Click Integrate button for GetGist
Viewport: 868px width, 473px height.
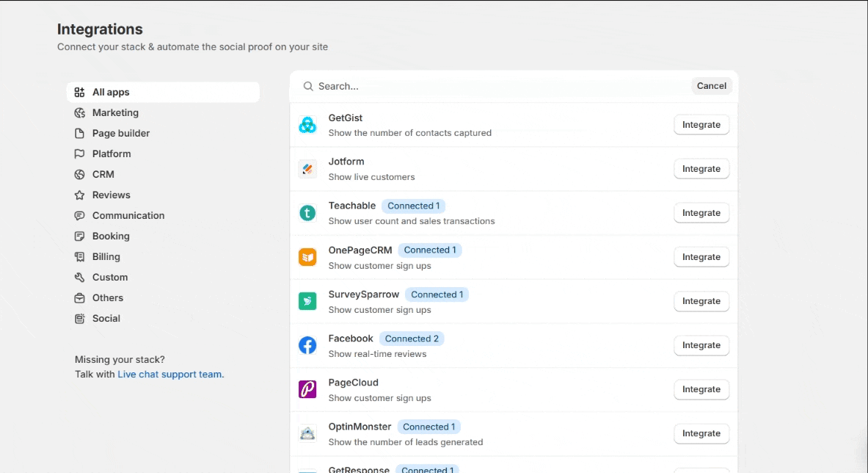tap(701, 125)
